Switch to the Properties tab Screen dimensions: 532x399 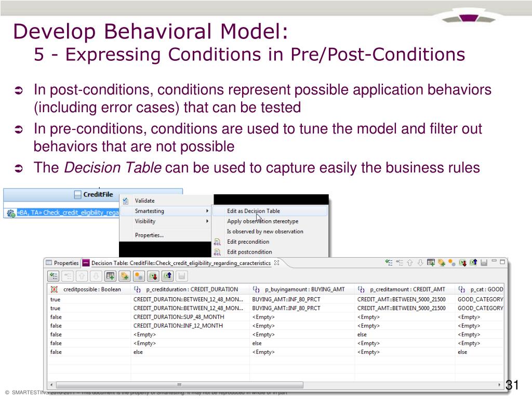tap(62, 263)
